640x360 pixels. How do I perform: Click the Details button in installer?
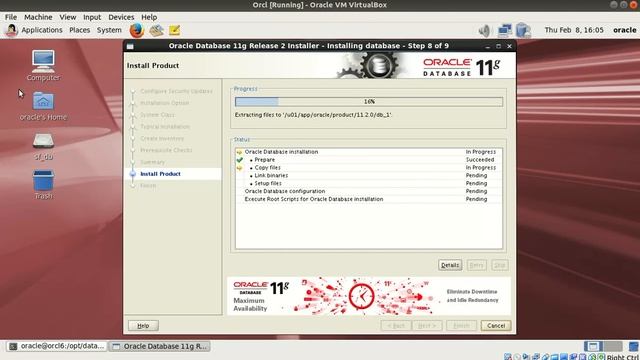pos(450,265)
